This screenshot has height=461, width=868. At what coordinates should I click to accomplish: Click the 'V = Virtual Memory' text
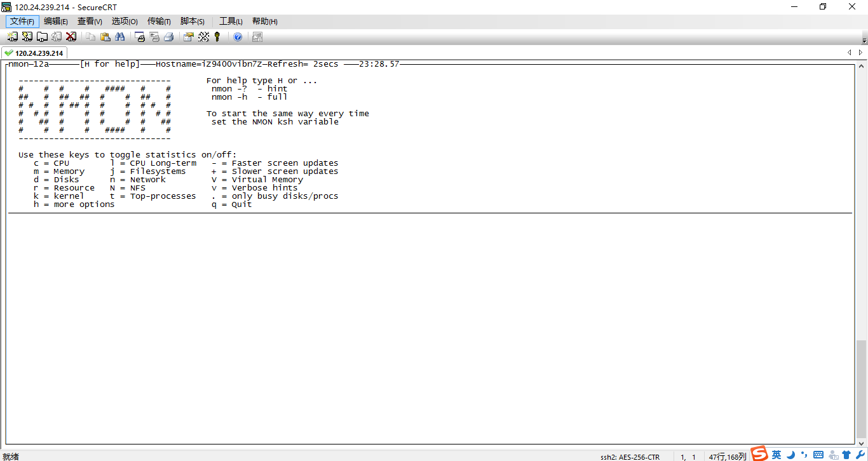point(257,180)
